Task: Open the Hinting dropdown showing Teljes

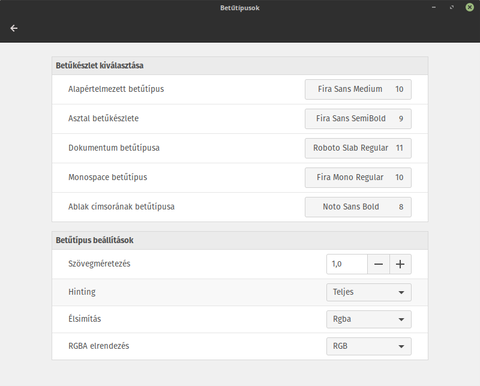Action: pyautogui.click(x=369, y=292)
